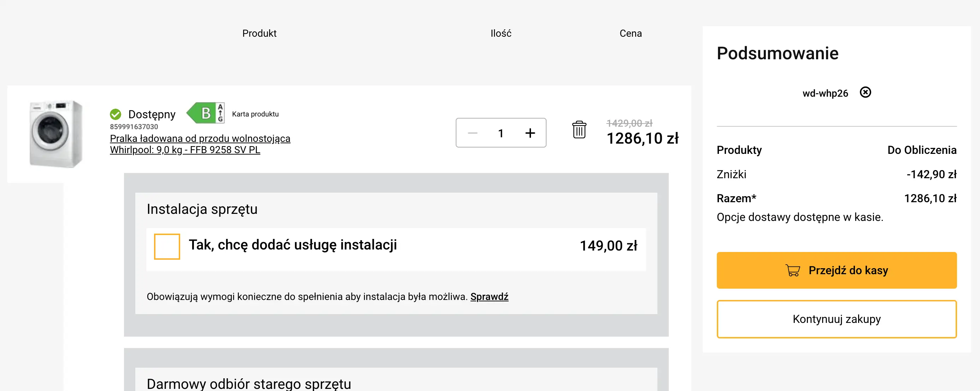Click the trash icon to remove the washing machine
Viewport: 980px width, 391px height.
tap(579, 131)
